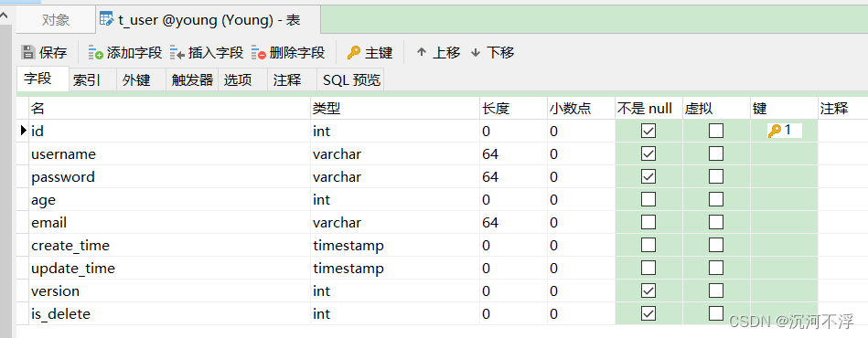Screen dimensions: 868x338
Task: Click the Move Down (下移) arrow icon
Action: coord(476,53)
